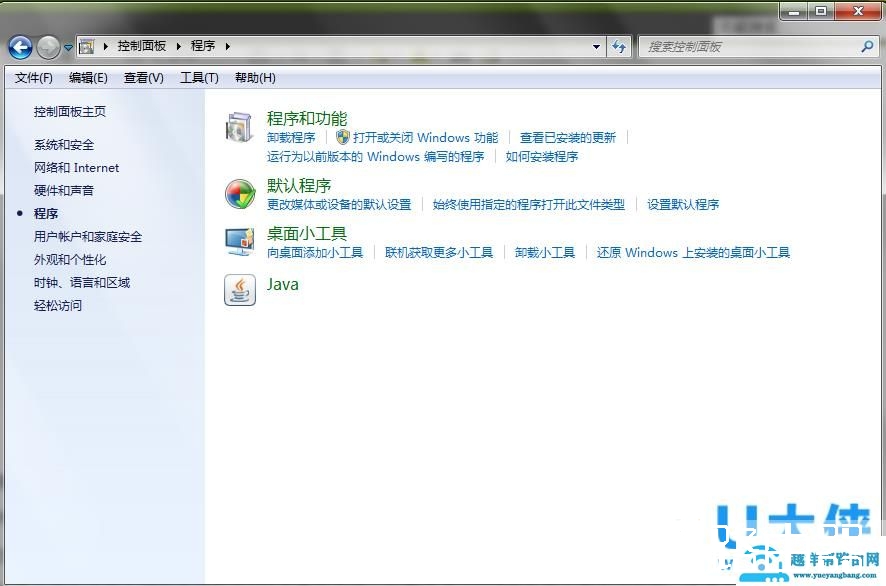Click the search magnifier icon

click(867, 46)
